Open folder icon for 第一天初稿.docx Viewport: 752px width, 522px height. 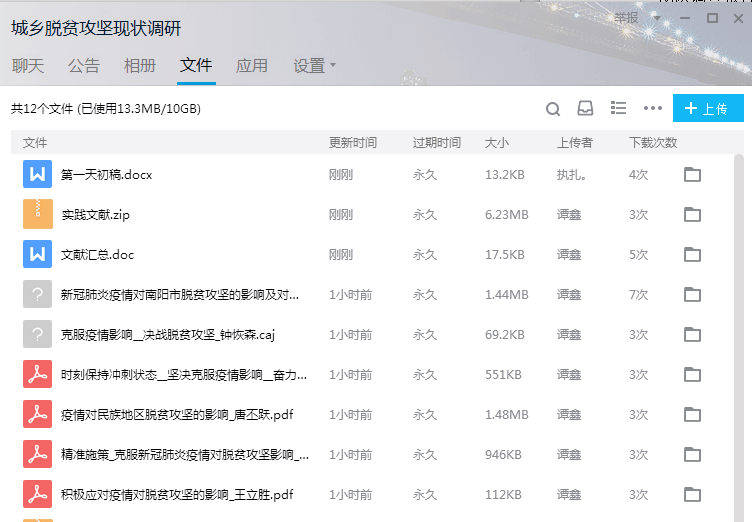692,175
